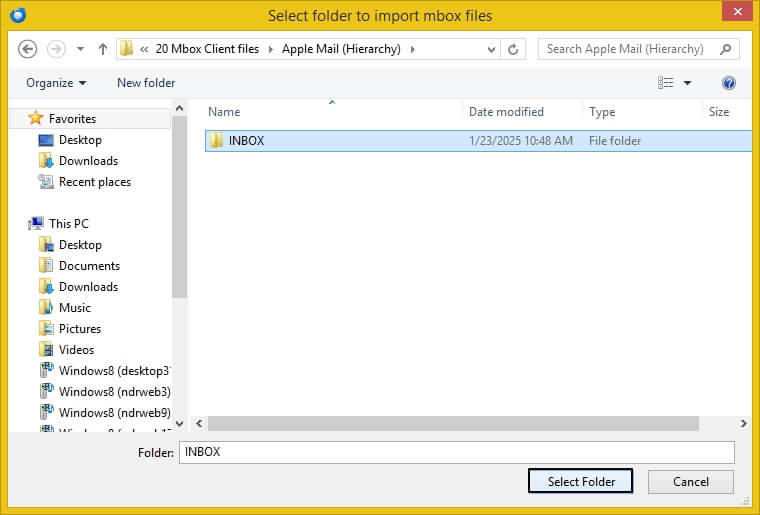This screenshot has width=760, height=515.
Task: Click the Folder name input field
Action: click(x=456, y=452)
